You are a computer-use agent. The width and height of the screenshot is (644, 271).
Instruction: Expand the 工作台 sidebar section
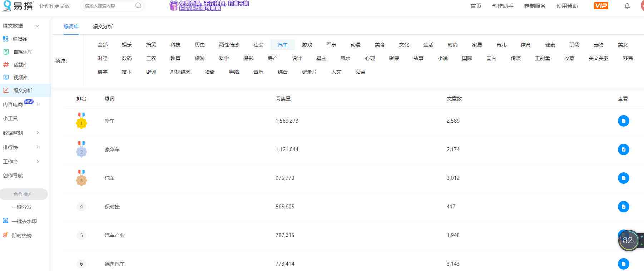point(38,161)
